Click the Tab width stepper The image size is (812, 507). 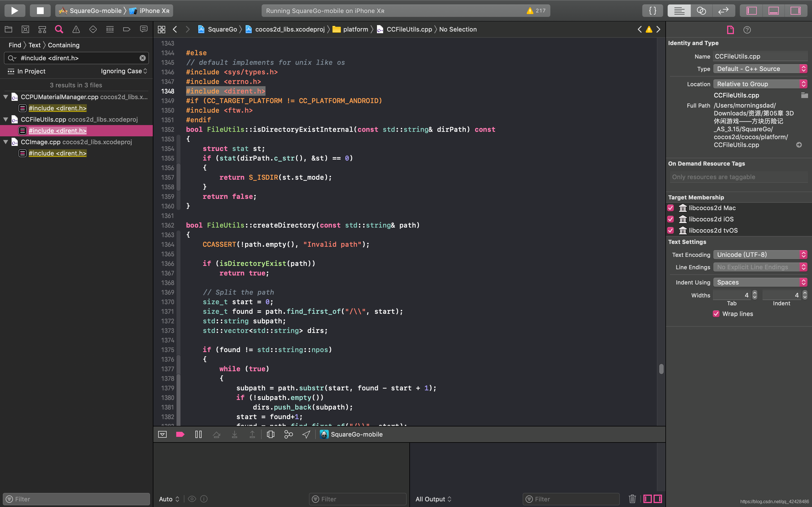pyautogui.click(x=754, y=295)
